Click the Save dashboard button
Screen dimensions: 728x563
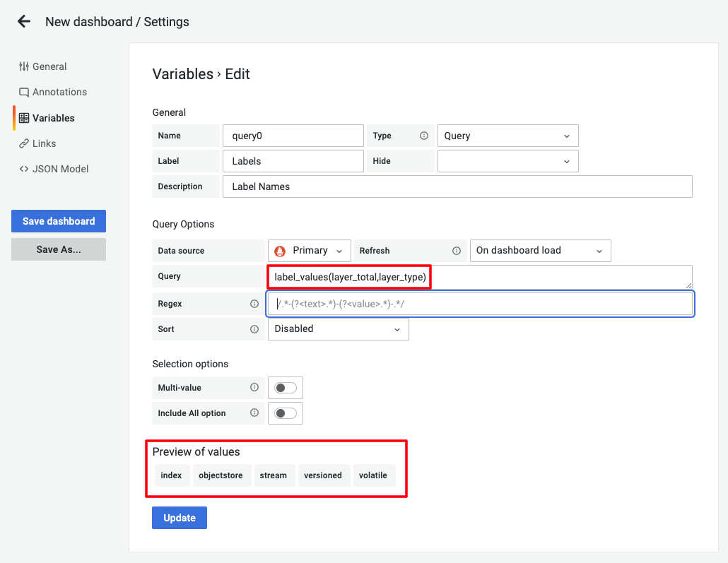tap(58, 220)
